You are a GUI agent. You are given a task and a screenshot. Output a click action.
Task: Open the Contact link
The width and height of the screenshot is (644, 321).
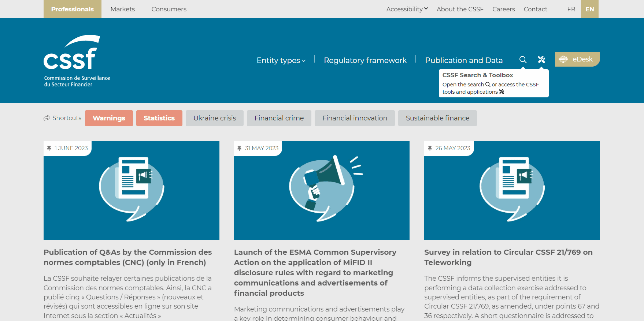tap(536, 9)
